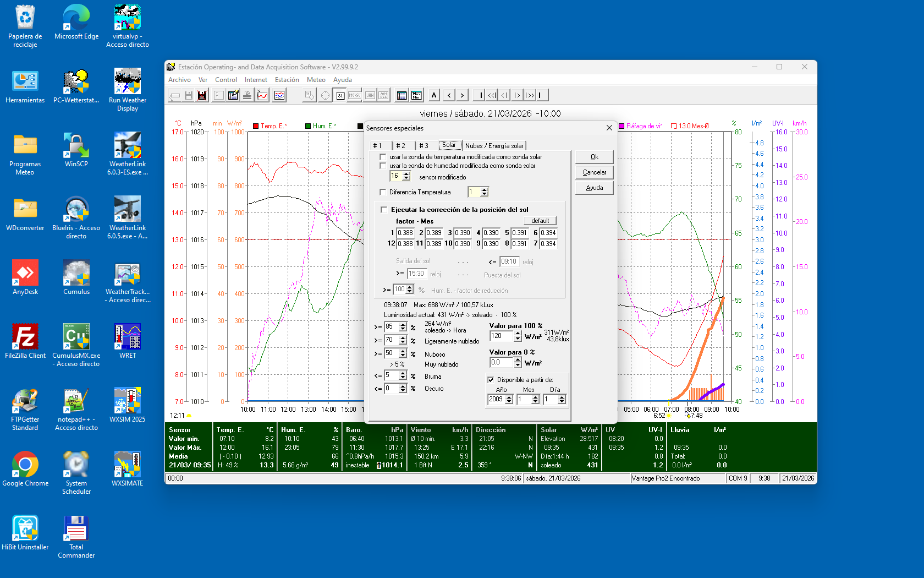Viewport: 924px width, 578px height.
Task: Select the day view '31.' toolbar icon
Action: coord(340,95)
